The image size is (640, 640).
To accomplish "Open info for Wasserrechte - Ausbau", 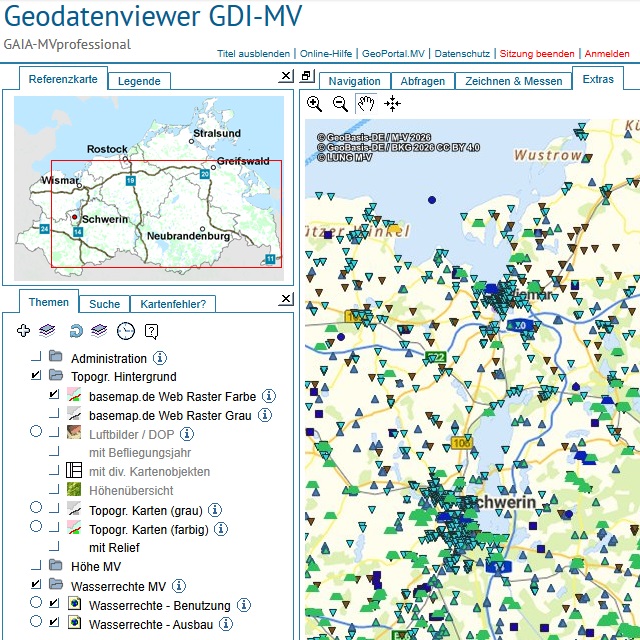I will [x=226, y=624].
